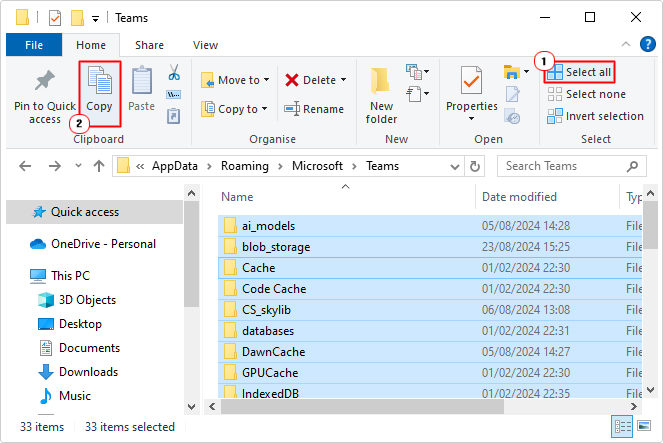Open the File menu tab

34,45
